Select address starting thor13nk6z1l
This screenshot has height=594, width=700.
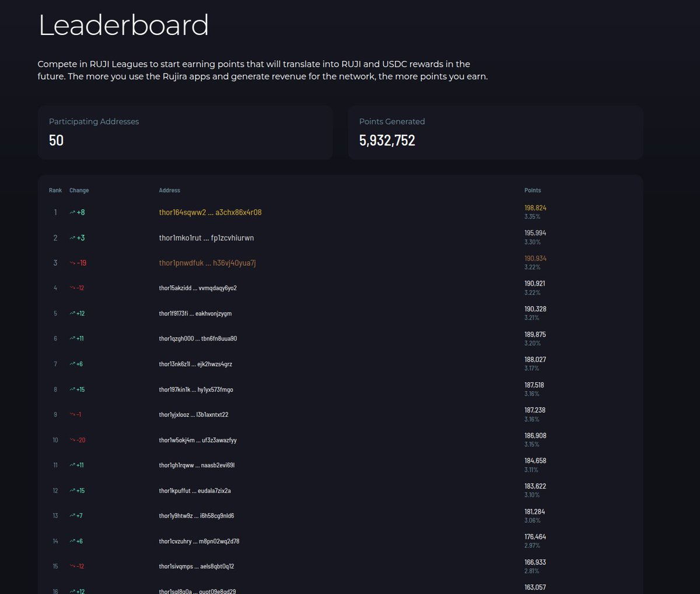point(195,364)
